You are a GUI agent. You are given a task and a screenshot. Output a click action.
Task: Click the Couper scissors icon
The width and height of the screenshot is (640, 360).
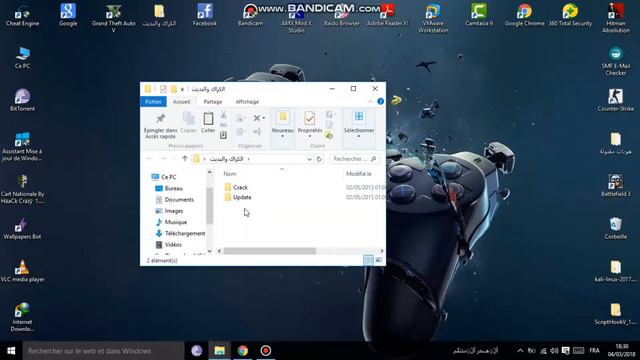coord(223,116)
